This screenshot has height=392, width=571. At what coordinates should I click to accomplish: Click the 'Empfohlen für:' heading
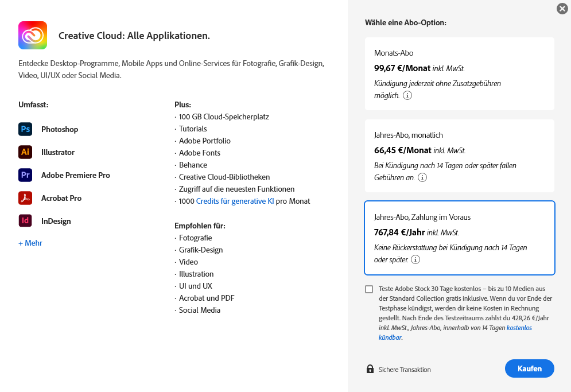(200, 226)
